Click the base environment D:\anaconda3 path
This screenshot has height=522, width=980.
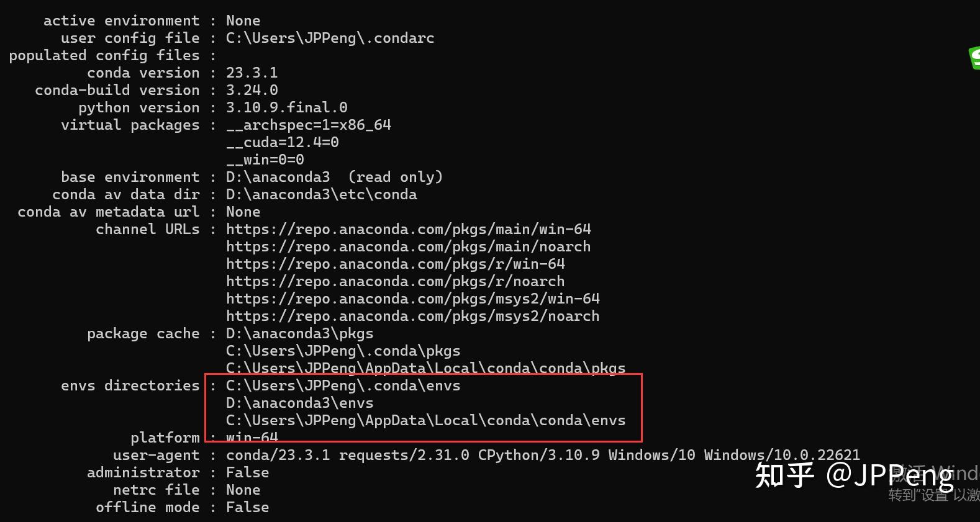[x=278, y=178]
